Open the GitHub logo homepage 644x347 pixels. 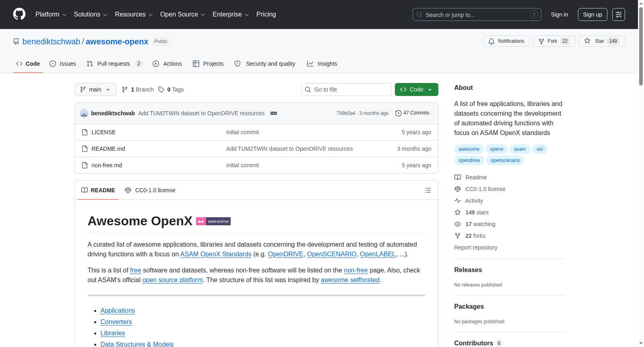(19, 14)
